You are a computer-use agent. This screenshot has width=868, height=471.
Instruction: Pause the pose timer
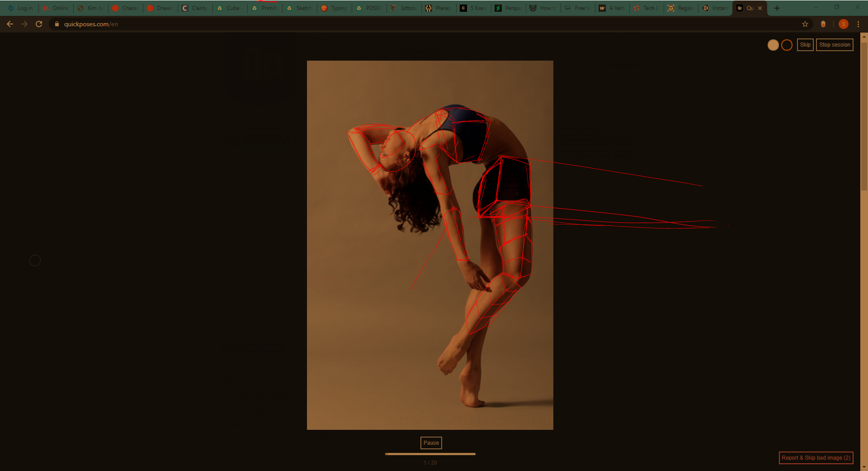coord(431,443)
